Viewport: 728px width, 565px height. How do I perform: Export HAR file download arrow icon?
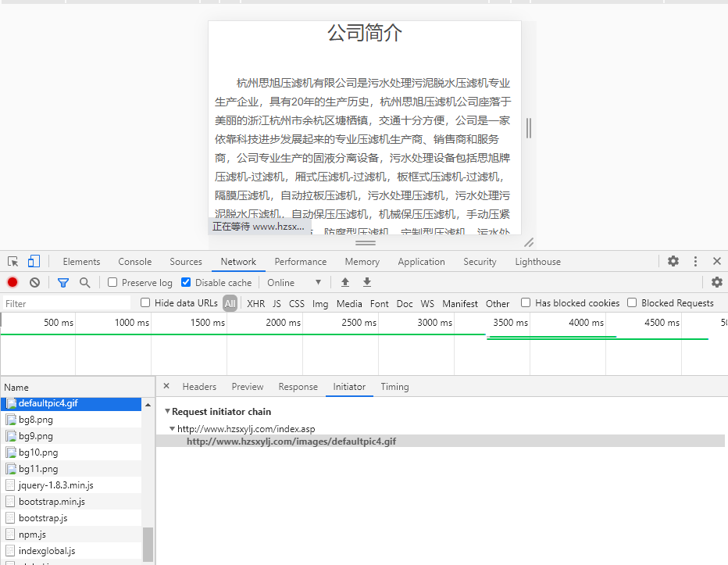[x=367, y=282]
